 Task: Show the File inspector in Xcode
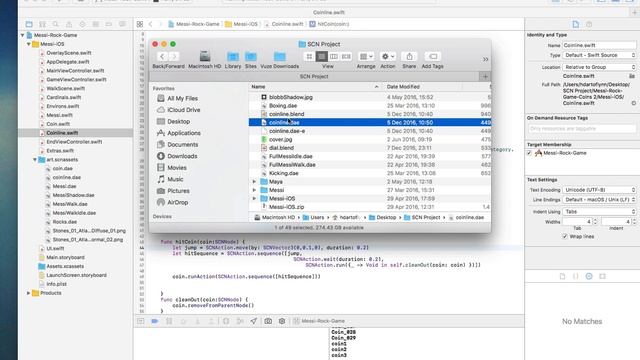pos(576,24)
